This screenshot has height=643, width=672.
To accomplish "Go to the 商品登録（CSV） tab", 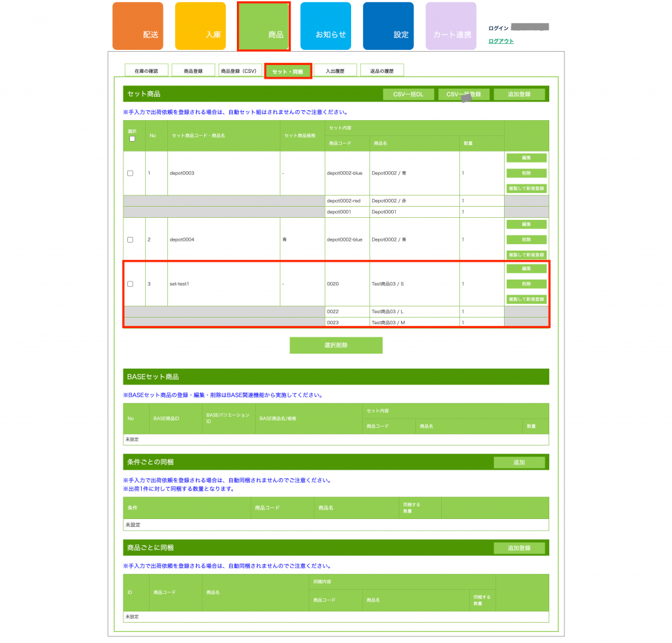I will tap(240, 71).
